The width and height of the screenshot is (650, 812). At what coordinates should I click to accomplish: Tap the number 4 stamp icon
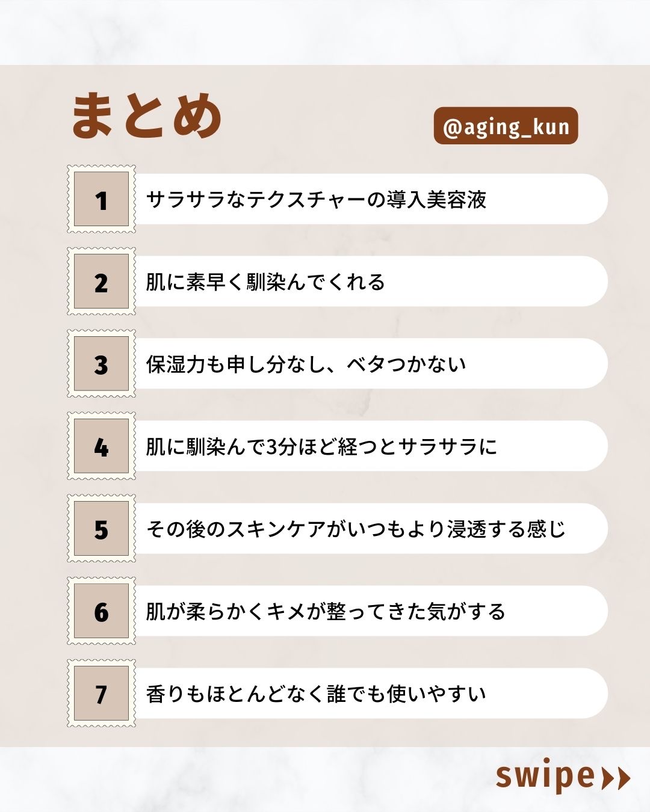tap(101, 446)
